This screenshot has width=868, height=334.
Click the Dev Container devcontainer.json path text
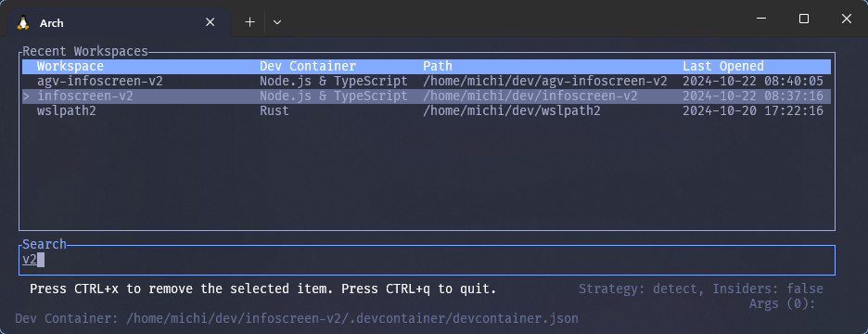tap(297, 318)
